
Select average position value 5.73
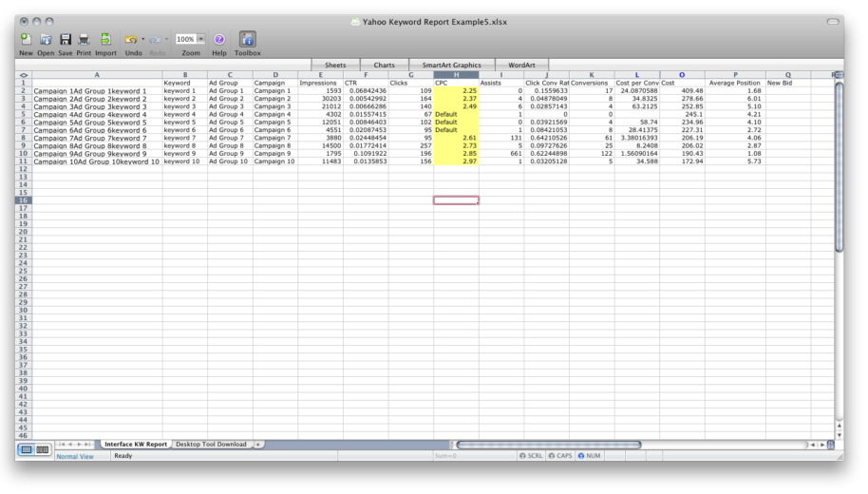click(x=735, y=161)
